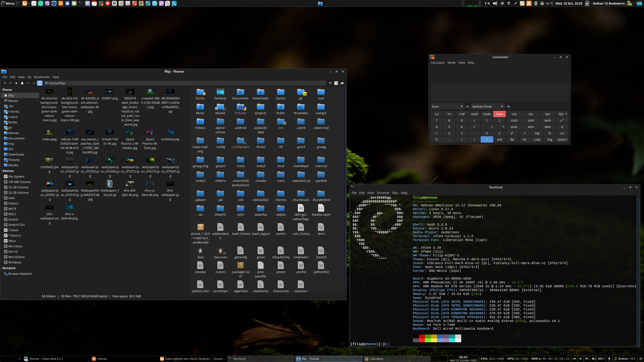The width and height of the screenshot is (644, 362).
Task: Reload the current folder in Thunar
Action: (330, 83)
